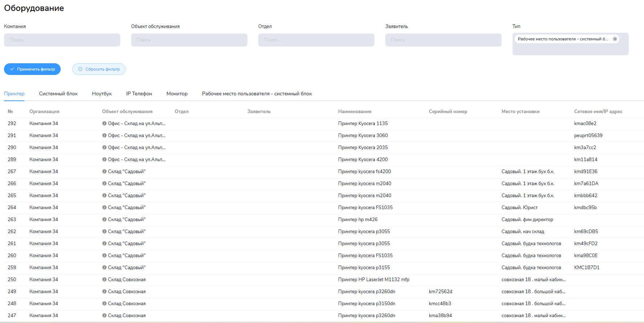
Task: Click info icon in row 247 object cell
Action: click(x=104, y=316)
